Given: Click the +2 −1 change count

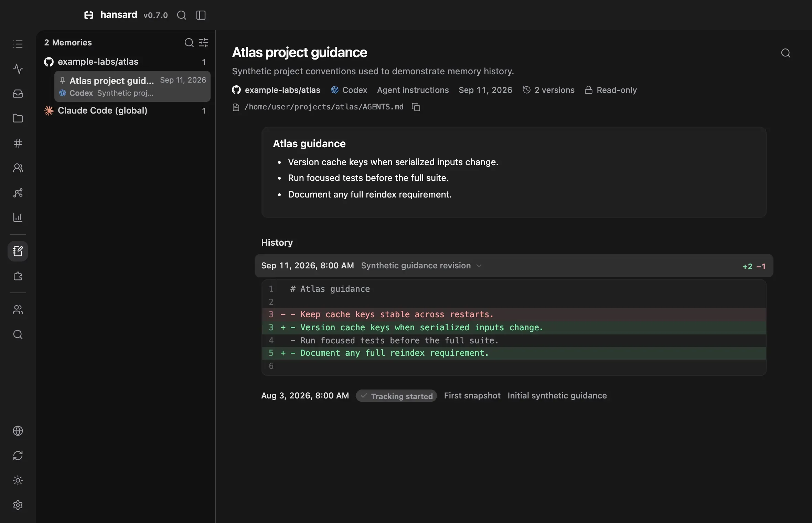Looking at the screenshot, I should coord(754,266).
